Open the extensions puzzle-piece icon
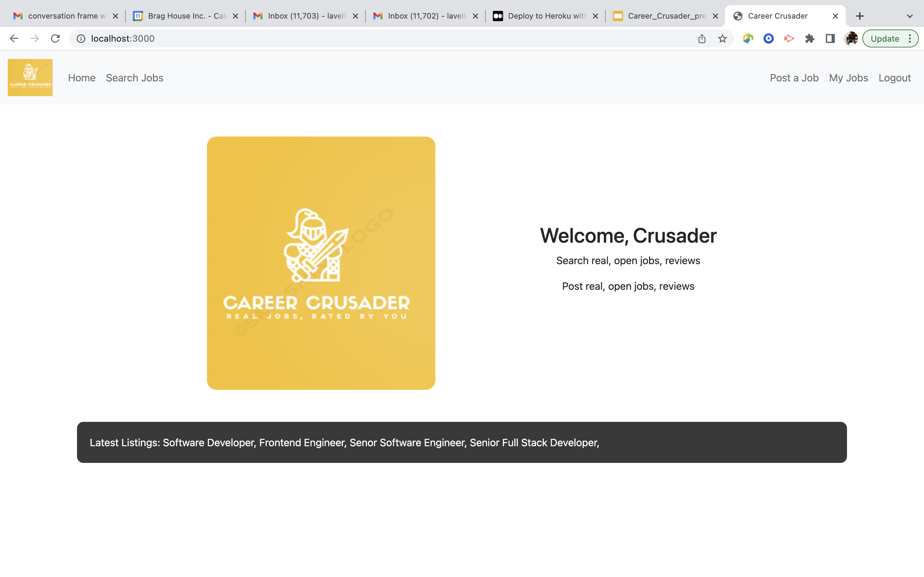The height and width of the screenshot is (577, 924). 810,38
